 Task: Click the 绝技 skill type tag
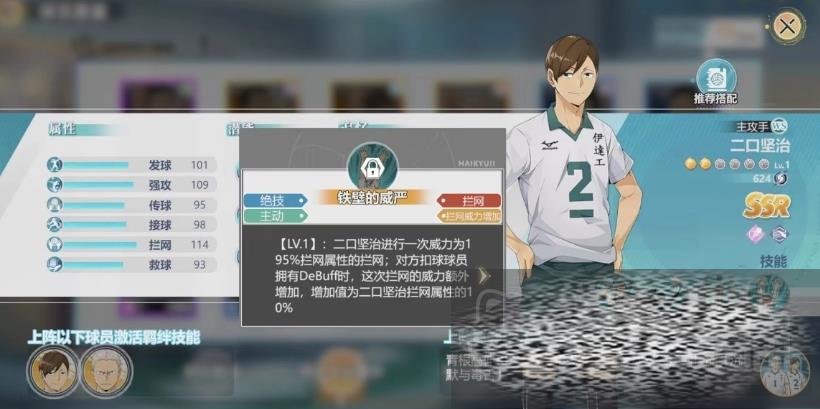point(276,200)
